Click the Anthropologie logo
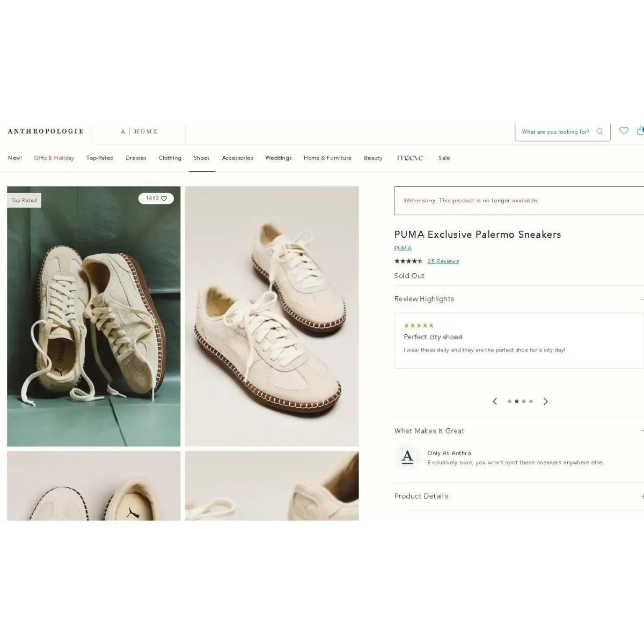 click(x=46, y=131)
